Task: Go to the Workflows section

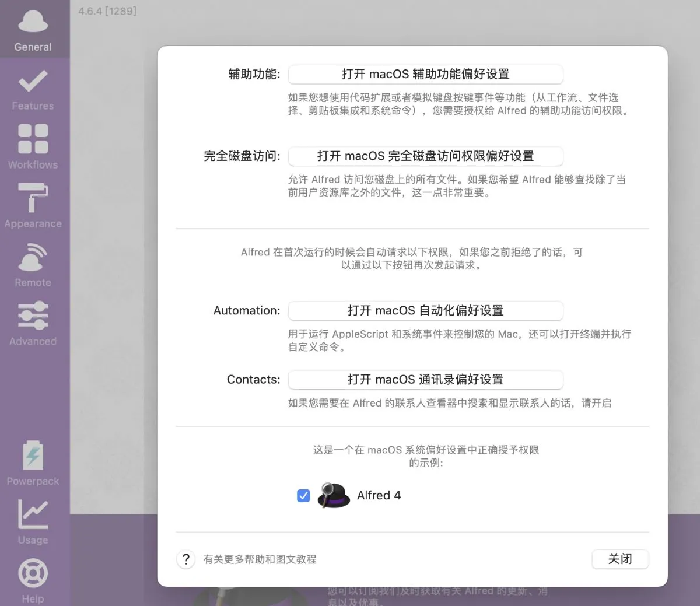Action: (x=33, y=147)
